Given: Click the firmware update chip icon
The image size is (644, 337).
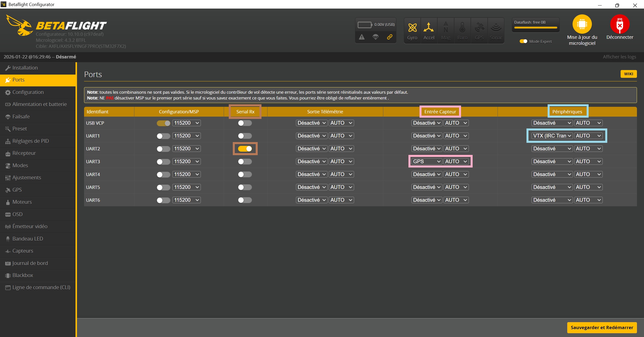Looking at the screenshot, I should coord(582,24).
